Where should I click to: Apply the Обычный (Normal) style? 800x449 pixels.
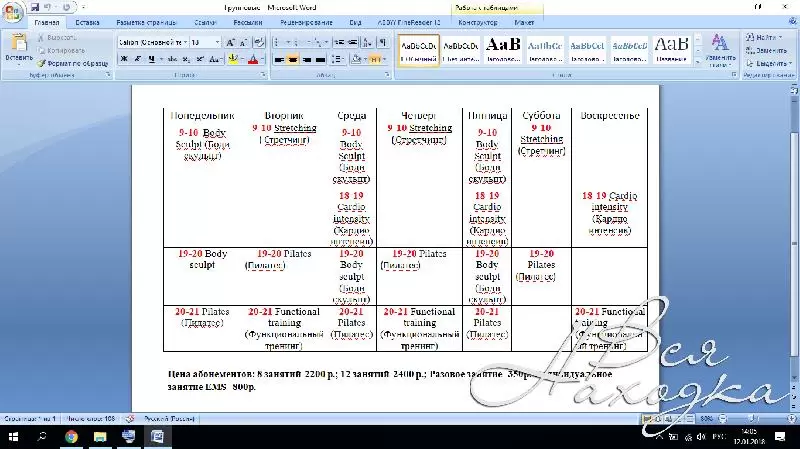(418, 49)
